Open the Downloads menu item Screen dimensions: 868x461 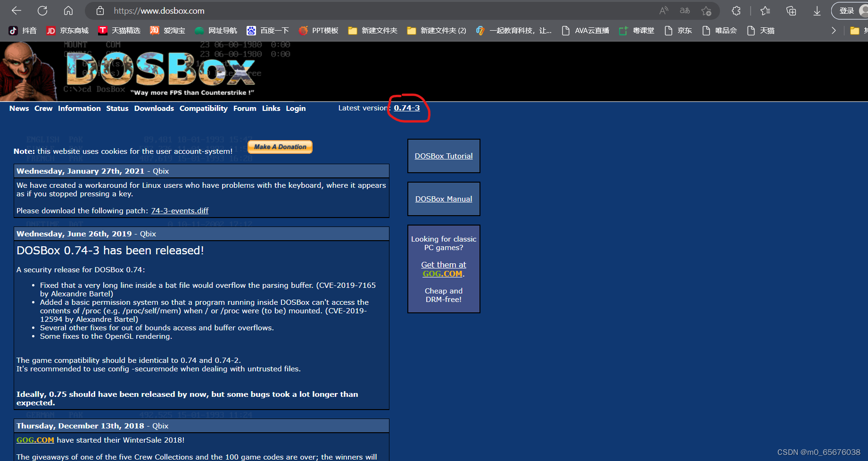(154, 109)
